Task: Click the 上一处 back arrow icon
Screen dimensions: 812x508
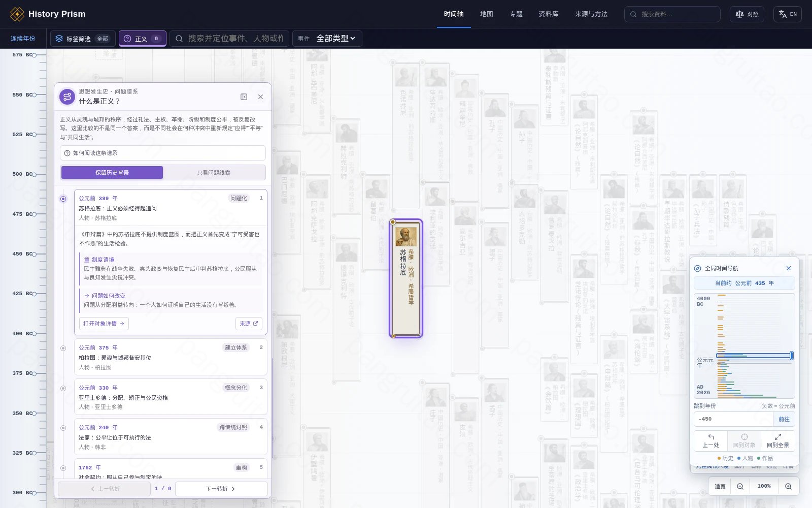Action: (x=710, y=436)
